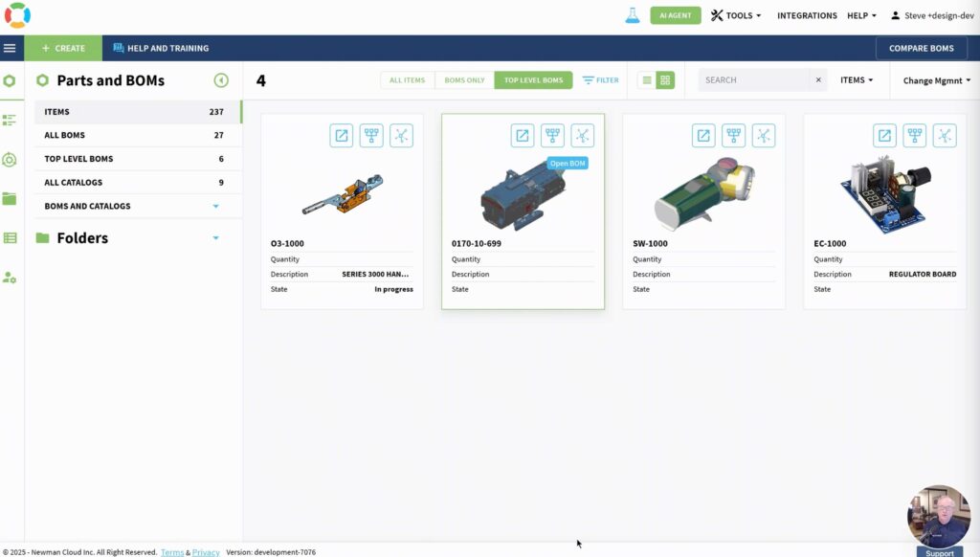Open the Filter option
Screen dimensions: 980x557
click(600, 80)
